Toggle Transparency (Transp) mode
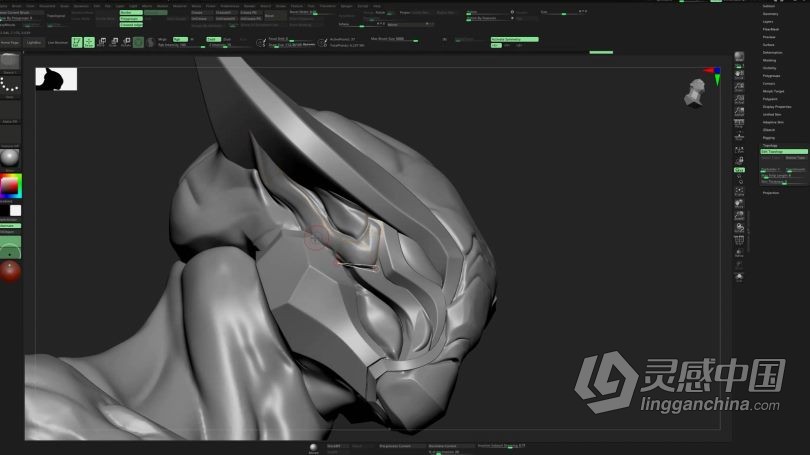This screenshot has width=810, height=455. pos(739,253)
